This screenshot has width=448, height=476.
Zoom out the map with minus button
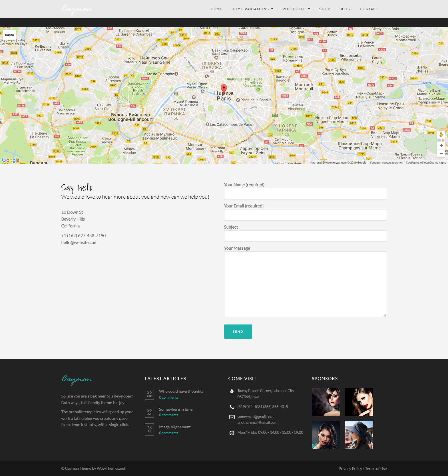click(441, 154)
